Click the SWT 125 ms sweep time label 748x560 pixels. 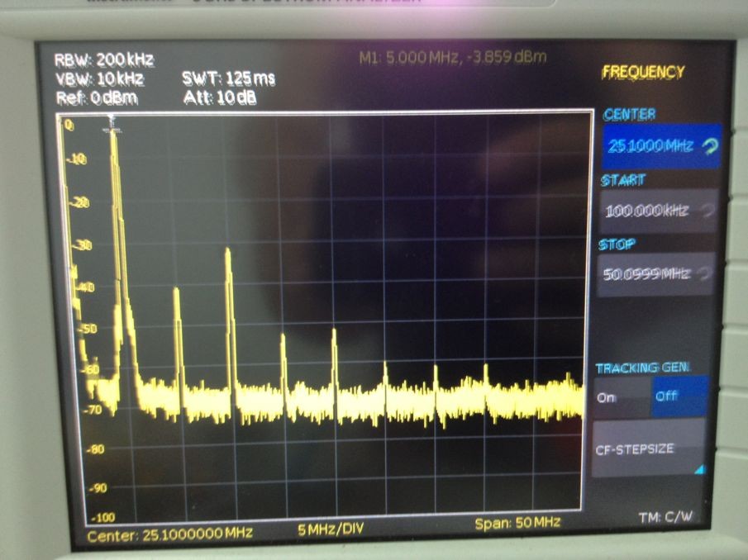[228, 78]
